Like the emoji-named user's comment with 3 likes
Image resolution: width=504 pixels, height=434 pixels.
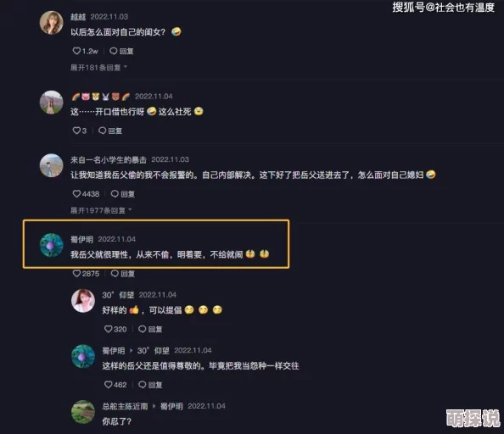tap(76, 131)
